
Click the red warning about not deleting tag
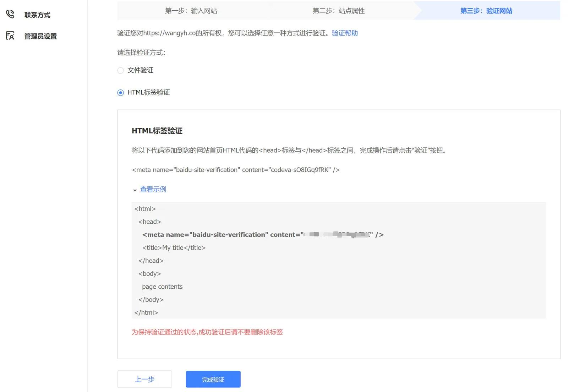pyautogui.click(x=207, y=332)
